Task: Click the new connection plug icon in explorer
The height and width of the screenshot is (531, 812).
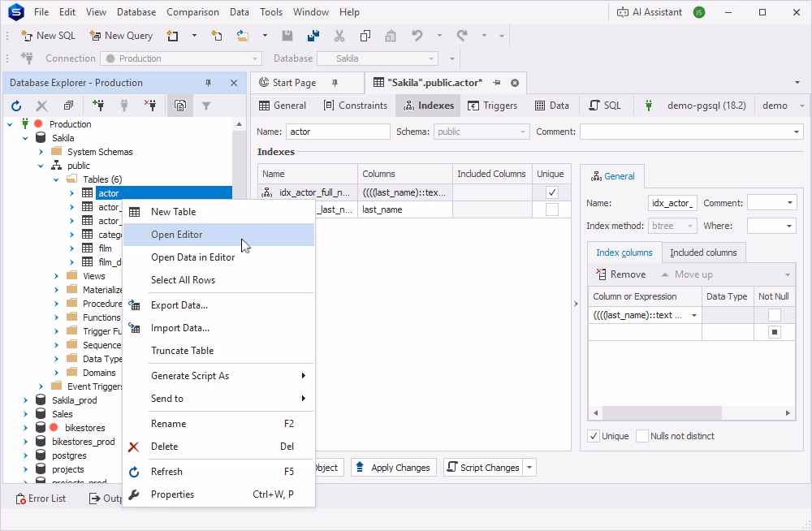Action: coord(98,106)
